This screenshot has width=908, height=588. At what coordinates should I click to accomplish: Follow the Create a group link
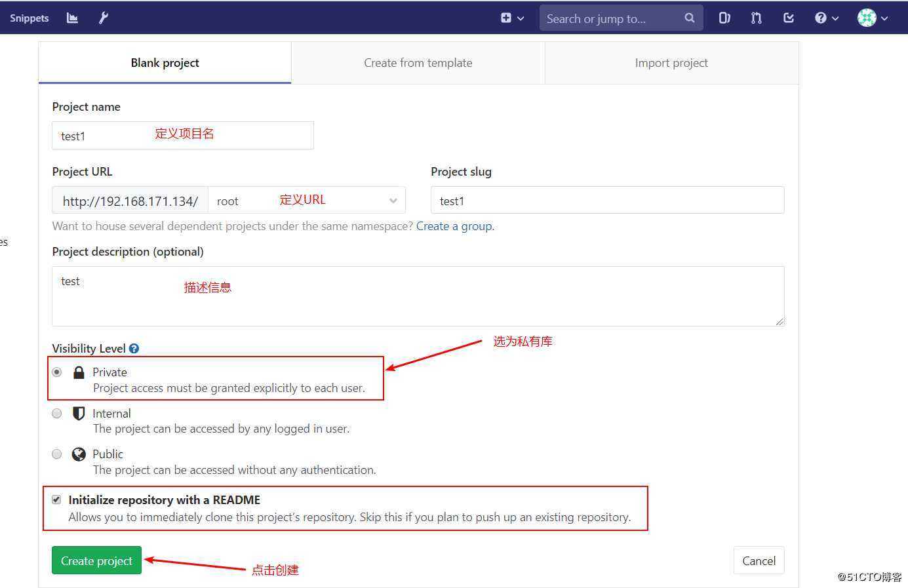point(454,226)
